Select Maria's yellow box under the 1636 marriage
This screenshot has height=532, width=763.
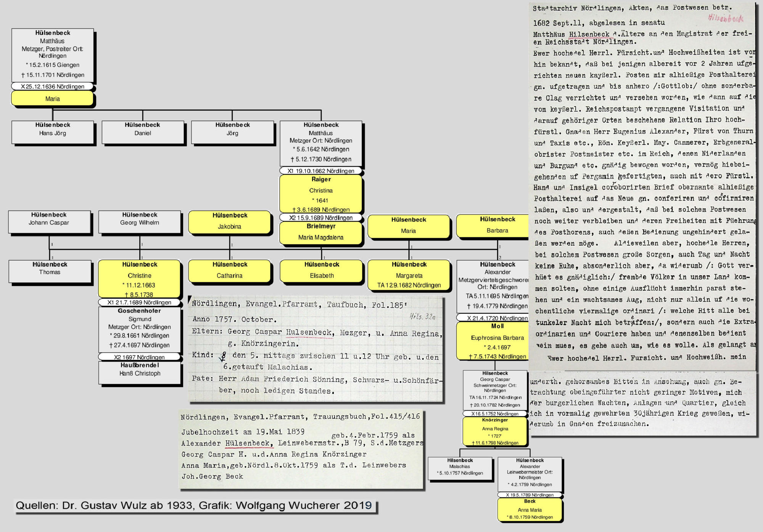[52, 98]
